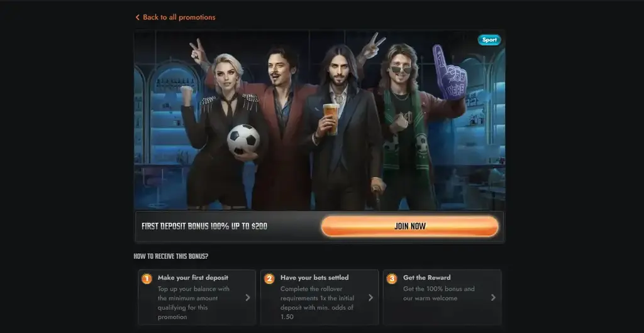The image size is (644, 333).
Task: Open the 'Have your bets settled' step card
Action: [319, 297]
